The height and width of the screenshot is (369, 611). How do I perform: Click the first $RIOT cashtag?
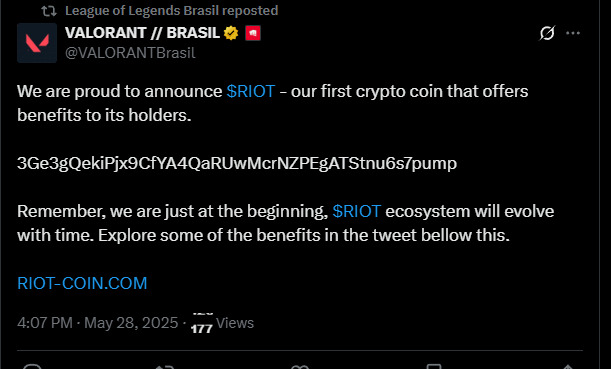[251, 91]
